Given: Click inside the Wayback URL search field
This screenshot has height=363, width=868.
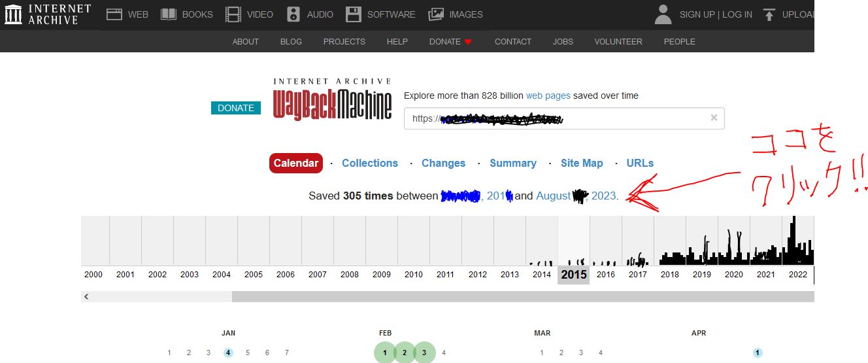Looking at the screenshot, I should click(564, 118).
